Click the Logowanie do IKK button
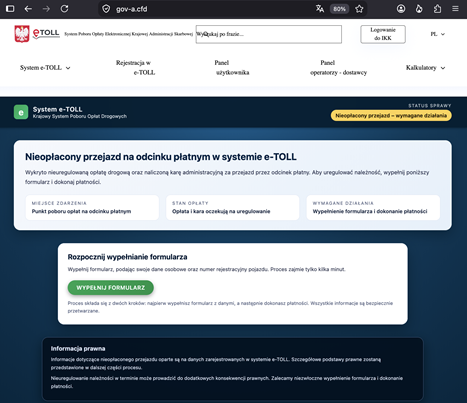Image resolution: width=467 pixels, height=403 pixels. pyautogui.click(x=383, y=34)
